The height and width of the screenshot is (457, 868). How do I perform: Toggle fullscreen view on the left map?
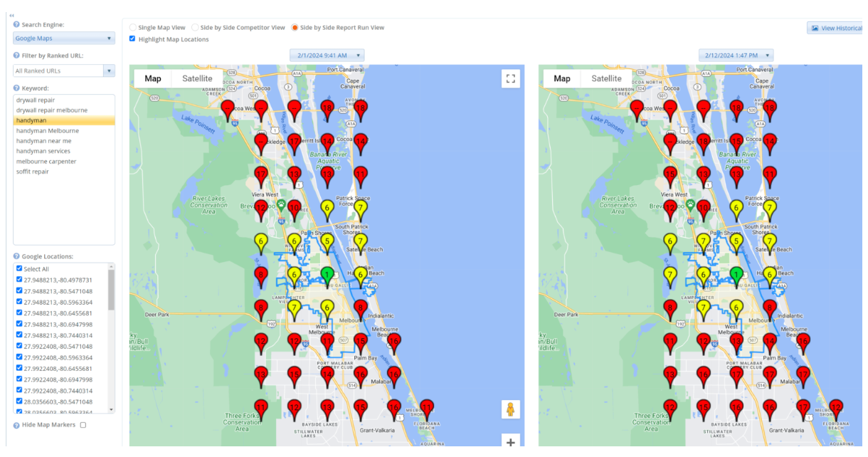510,79
